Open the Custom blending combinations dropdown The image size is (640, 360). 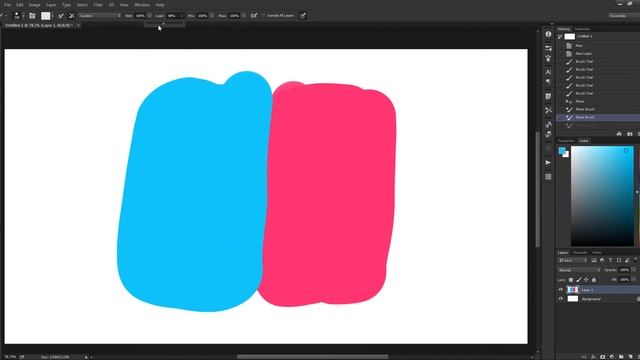[x=100, y=16]
